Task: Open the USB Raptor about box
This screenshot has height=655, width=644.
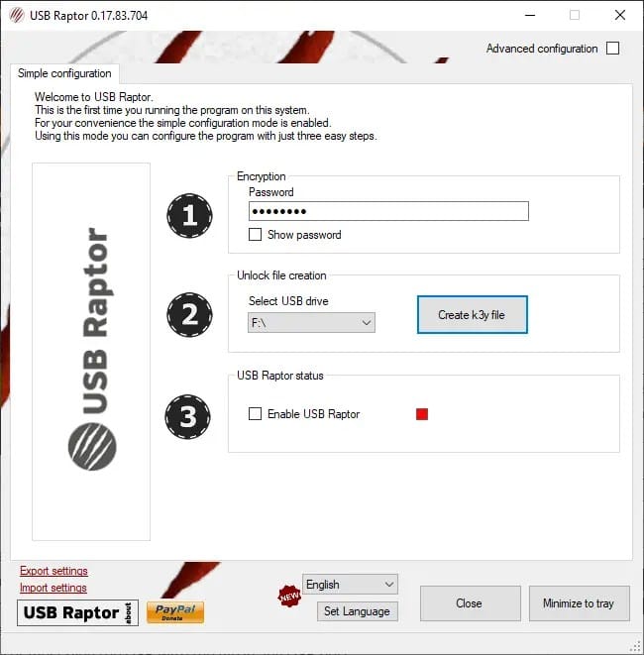Action: [x=77, y=612]
